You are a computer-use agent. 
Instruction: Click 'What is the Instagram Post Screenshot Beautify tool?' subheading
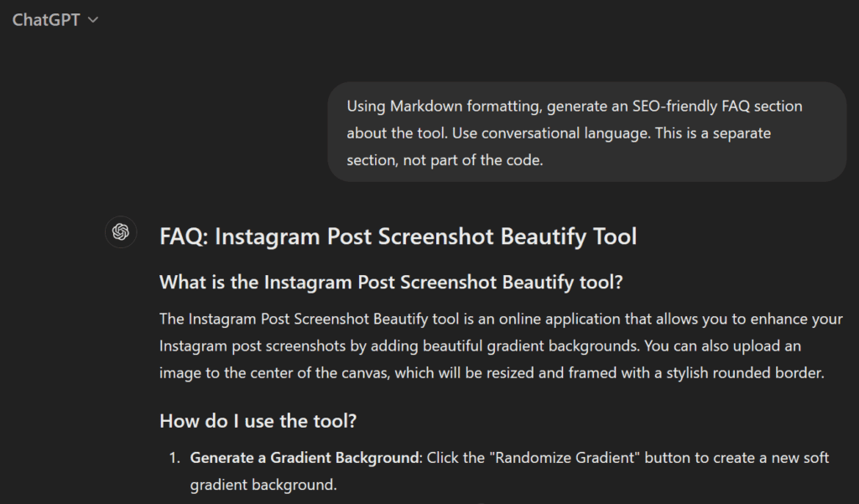[391, 283]
